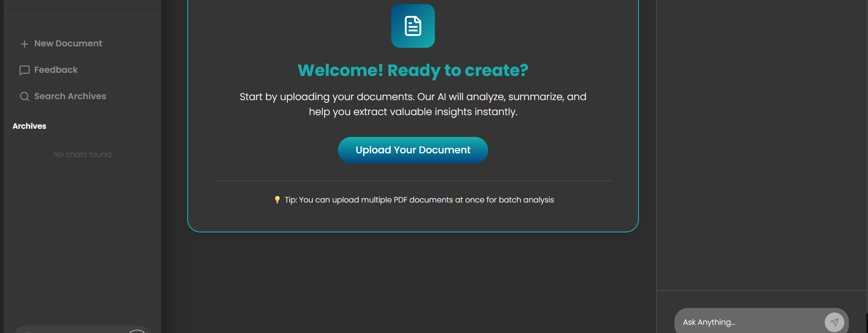Click the Feedback speech bubble icon
The height and width of the screenshot is (333, 868).
pos(25,70)
